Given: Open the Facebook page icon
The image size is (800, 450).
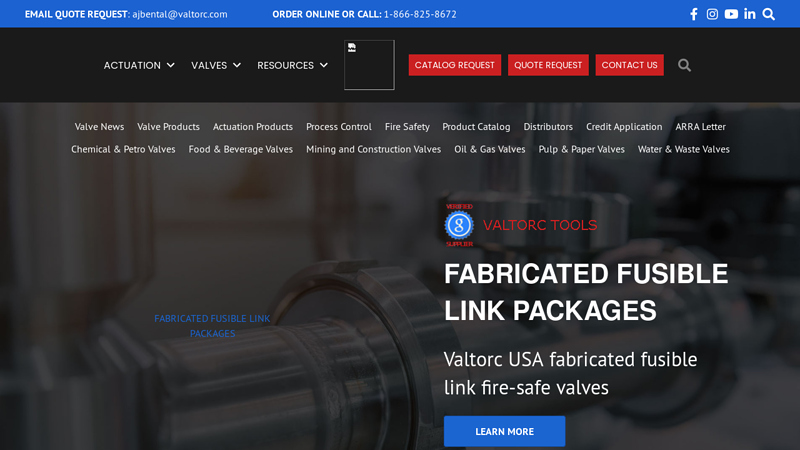Looking at the screenshot, I should pyautogui.click(x=693, y=14).
